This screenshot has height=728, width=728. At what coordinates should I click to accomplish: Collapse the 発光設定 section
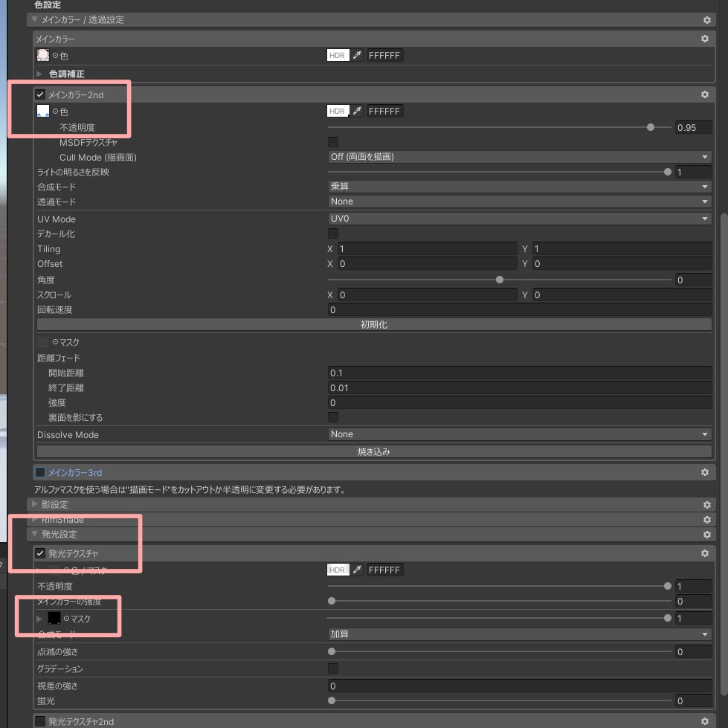[34, 534]
